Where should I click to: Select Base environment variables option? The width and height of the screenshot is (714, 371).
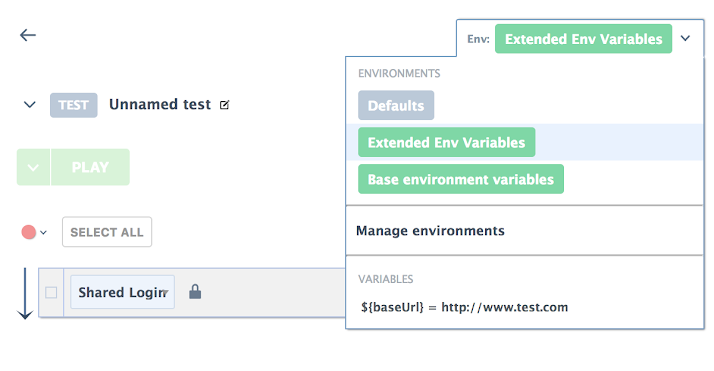click(x=461, y=179)
